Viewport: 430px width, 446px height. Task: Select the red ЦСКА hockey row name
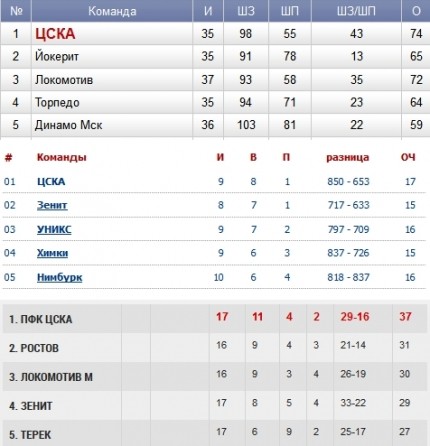(x=55, y=34)
